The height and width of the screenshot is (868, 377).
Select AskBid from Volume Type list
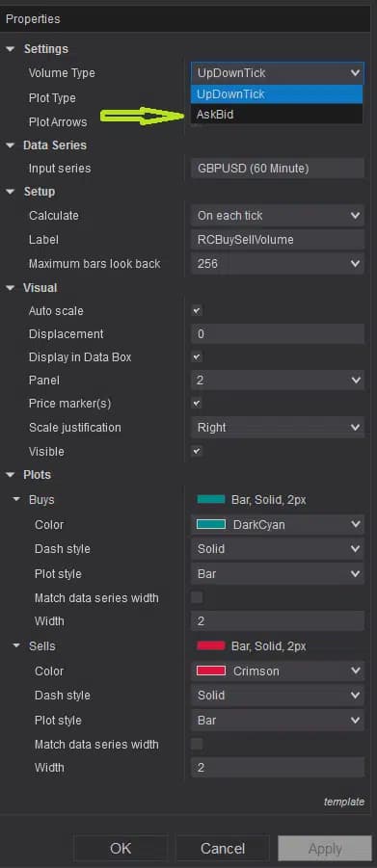tap(277, 114)
